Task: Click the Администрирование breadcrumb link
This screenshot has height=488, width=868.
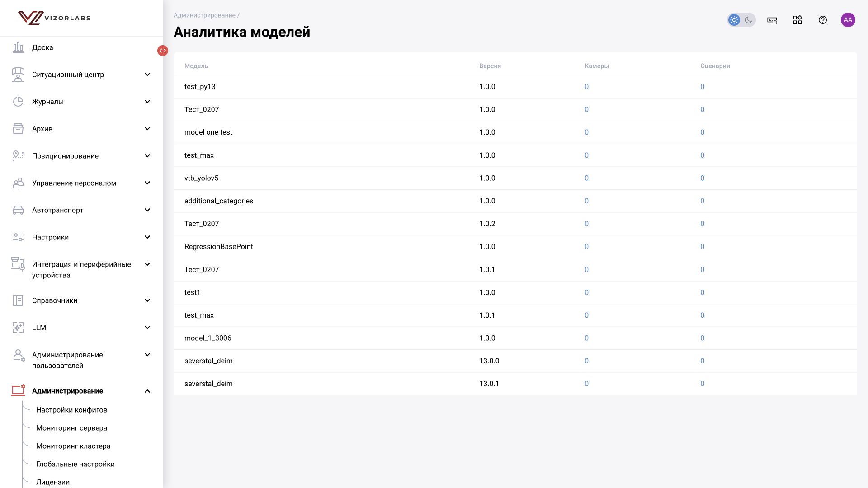Action: [x=204, y=15]
